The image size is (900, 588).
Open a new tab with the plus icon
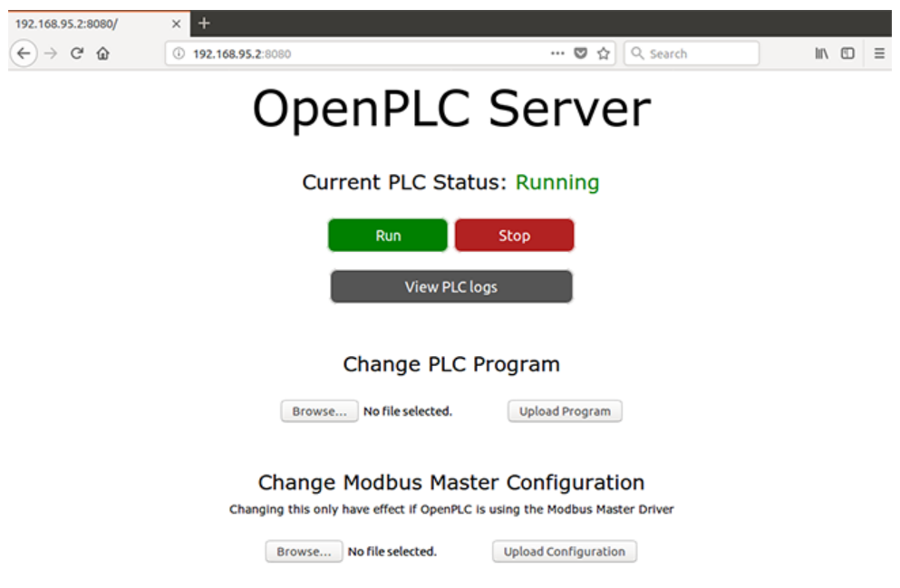(x=204, y=24)
